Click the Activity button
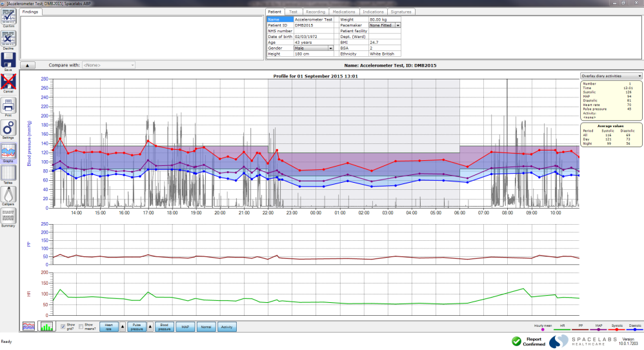This screenshot has width=644, height=350. point(227,327)
